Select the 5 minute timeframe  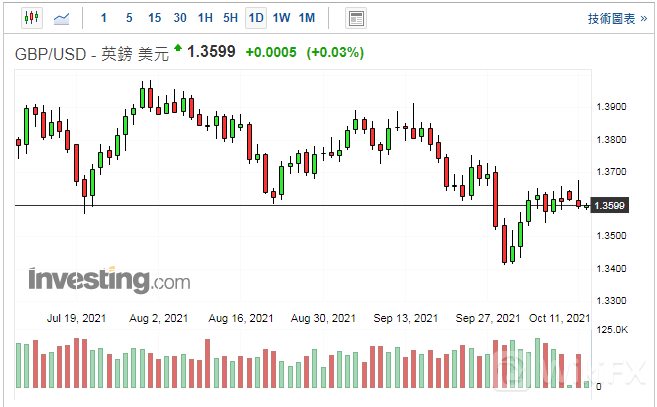point(129,18)
